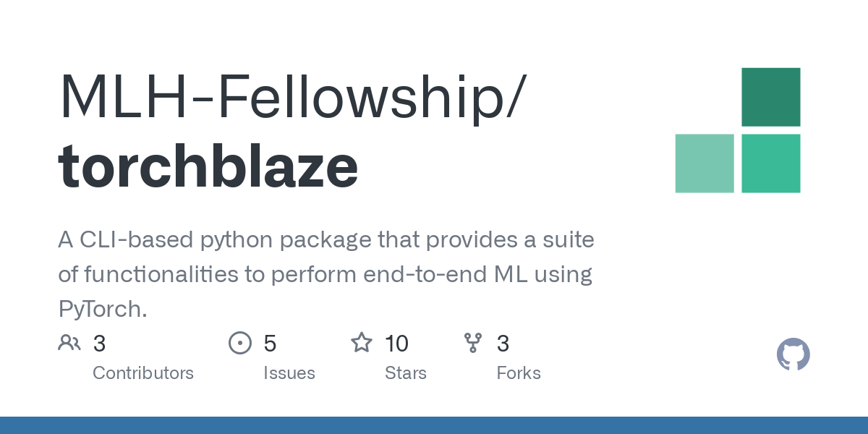
Task: Click the dark green top avatar square
Action: (x=770, y=97)
